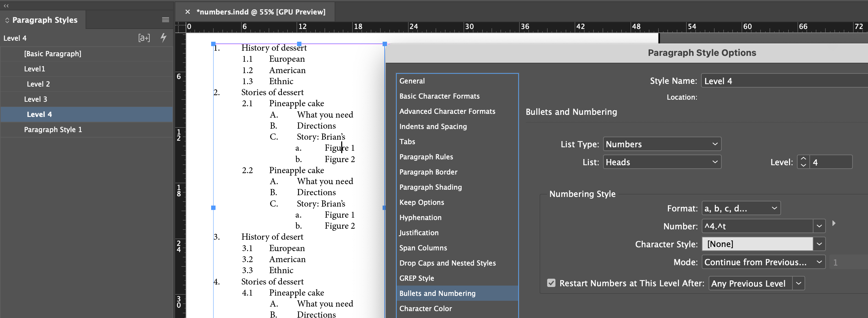The image size is (868, 318).
Task: Uncheck Restart Numbers at This Level After
Action: 551,283
